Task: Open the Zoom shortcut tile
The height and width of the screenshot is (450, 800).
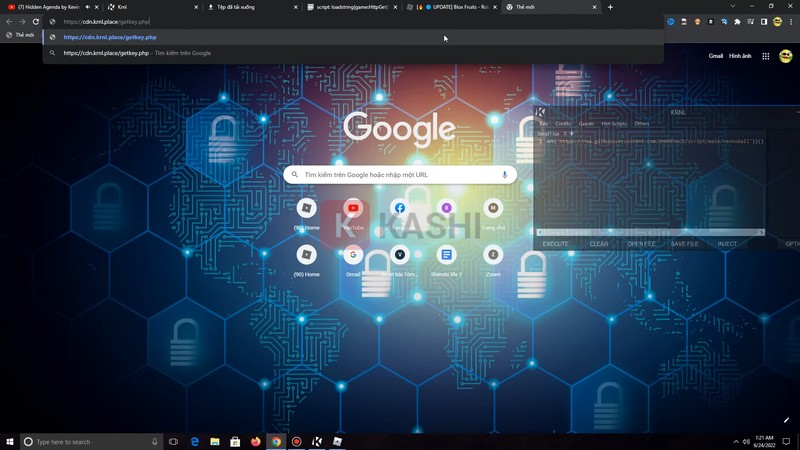Action: (x=493, y=255)
